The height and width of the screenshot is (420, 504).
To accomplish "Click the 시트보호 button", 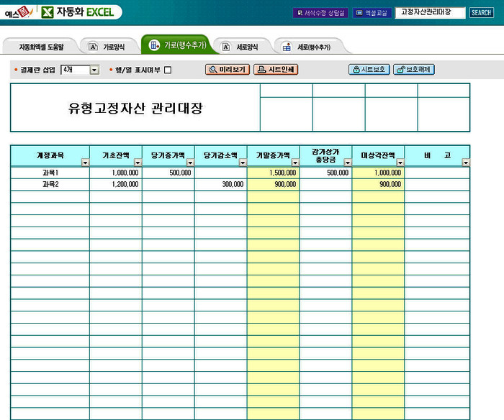I will 369,69.
